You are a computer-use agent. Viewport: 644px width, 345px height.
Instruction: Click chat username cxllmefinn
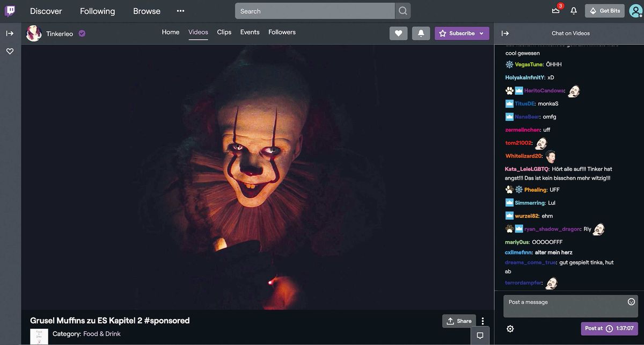[x=518, y=252]
